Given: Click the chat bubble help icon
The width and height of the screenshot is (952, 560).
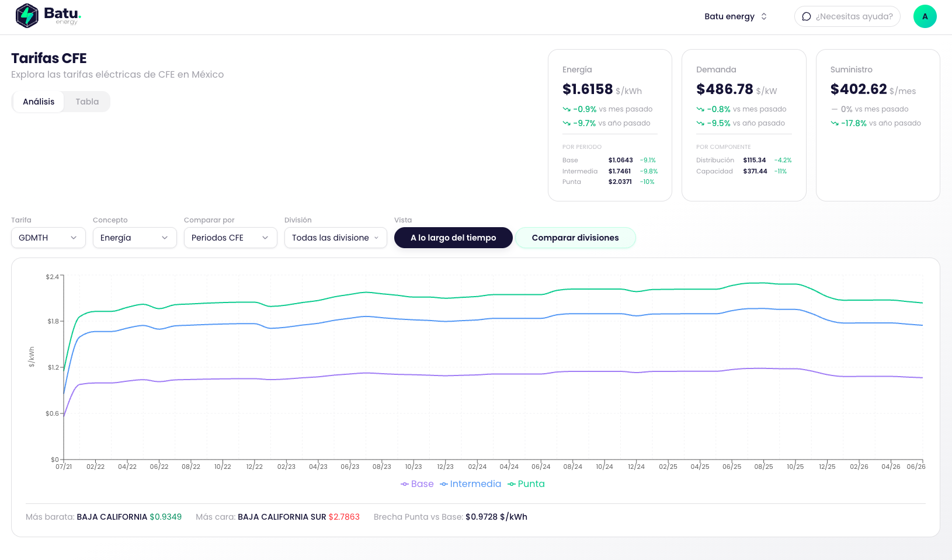Looking at the screenshot, I should 807,16.
